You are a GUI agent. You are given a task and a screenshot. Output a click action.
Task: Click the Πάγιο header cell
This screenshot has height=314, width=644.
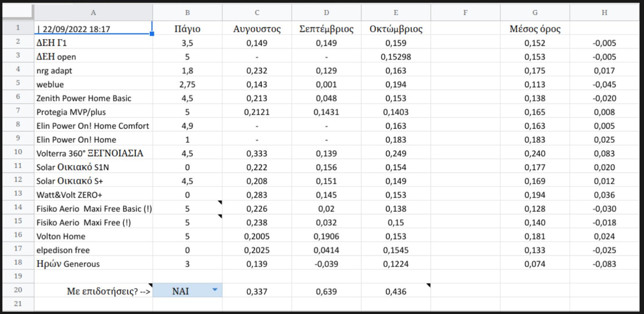pyautogui.click(x=188, y=29)
